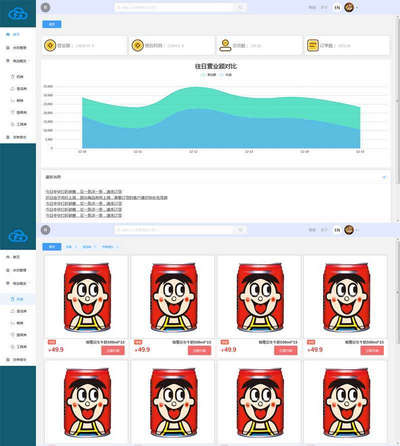Image resolution: width=400 pixels, height=446 pixels.
Task: Click the search magnifier icon in product view header
Action: click(240, 230)
